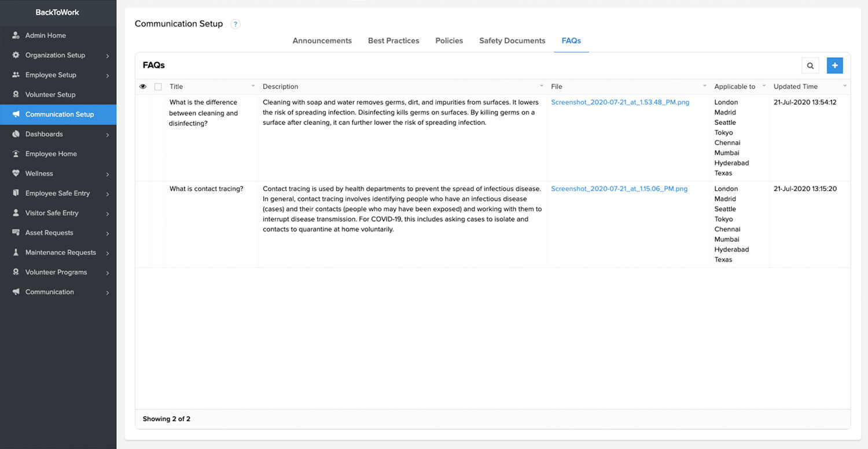Click the Admin Home sidebar icon
868x449 pixels.
point(16,35)
